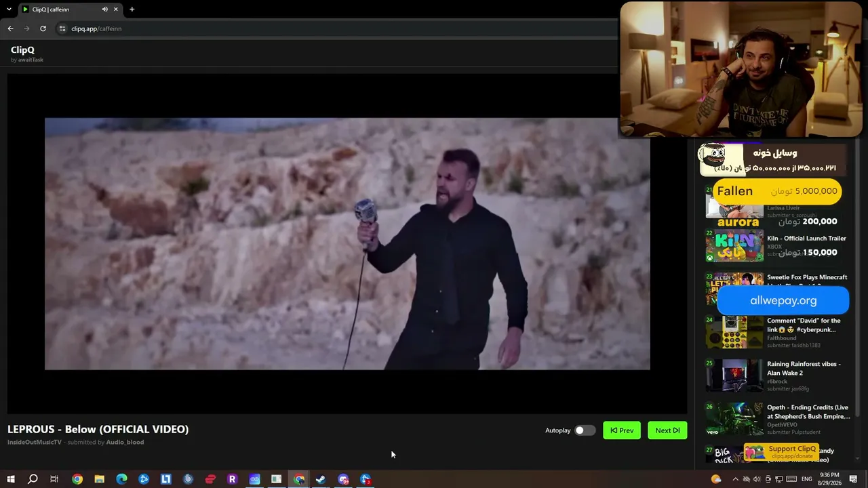Open the white document app on taskbar
868x488 pixels.
coord(276,479)
